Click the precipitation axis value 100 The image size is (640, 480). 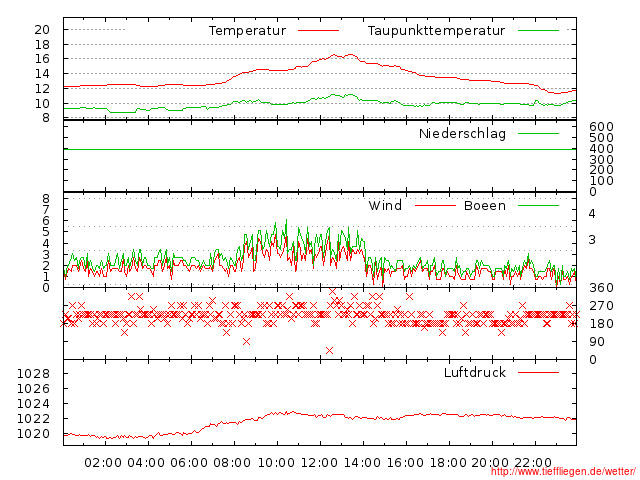(601, 181)
